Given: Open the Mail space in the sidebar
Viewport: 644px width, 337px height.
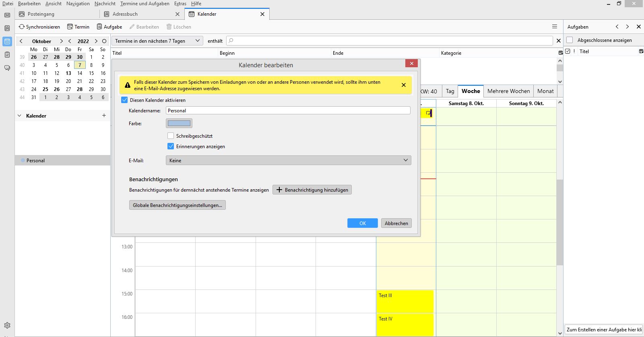Looking at the screenshot, I should 7,15.
